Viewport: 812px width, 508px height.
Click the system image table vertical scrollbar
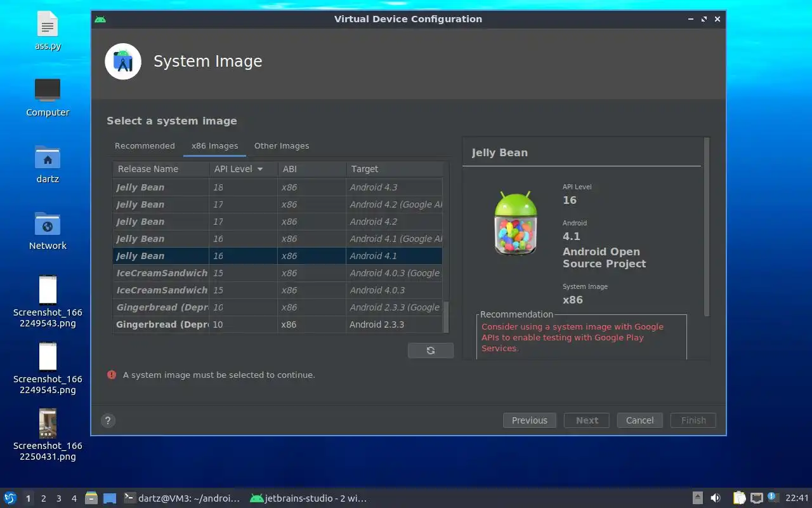pyautogui.click(x=445, y=316)
